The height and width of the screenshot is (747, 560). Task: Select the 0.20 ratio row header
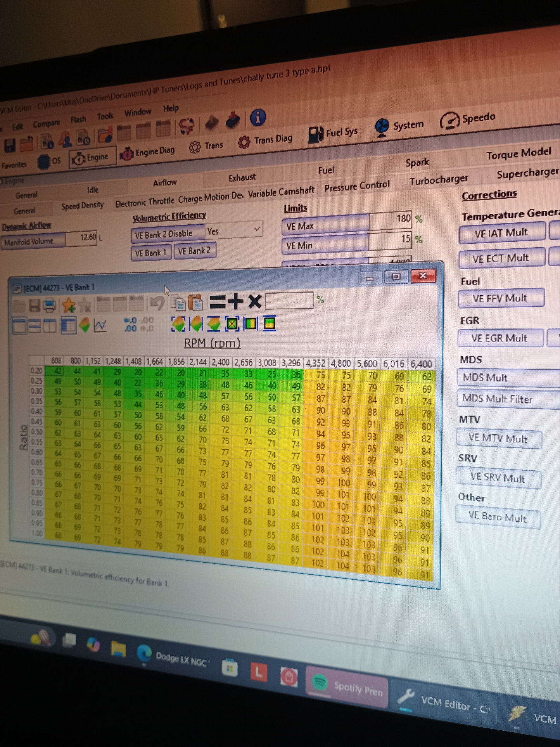pos(36,371)
